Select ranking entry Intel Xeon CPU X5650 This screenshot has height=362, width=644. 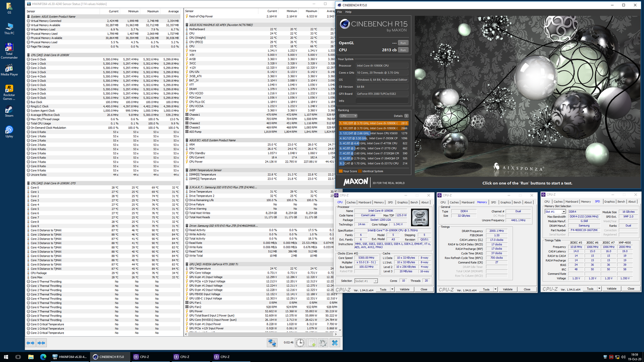click(373, 133)
